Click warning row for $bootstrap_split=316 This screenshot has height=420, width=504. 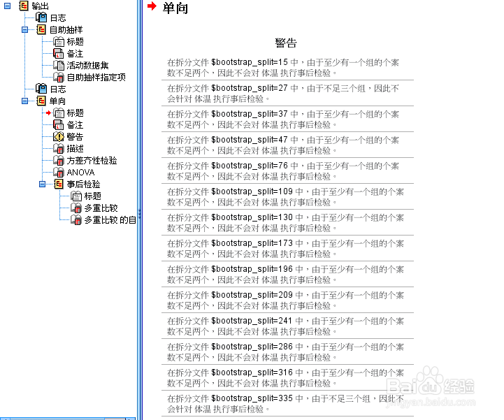pyautogui.click(x=287, y=378)
